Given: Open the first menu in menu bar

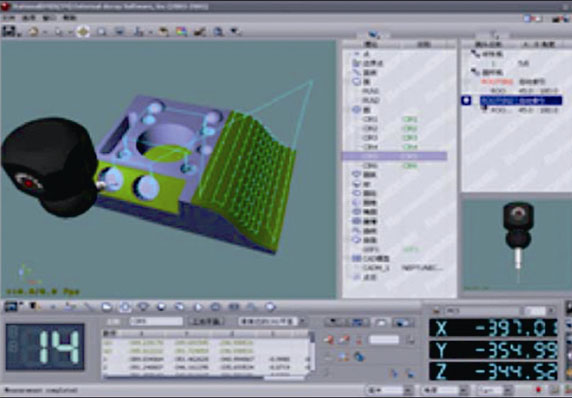Looking at the screenshot, I should click(x=9, y=18).
